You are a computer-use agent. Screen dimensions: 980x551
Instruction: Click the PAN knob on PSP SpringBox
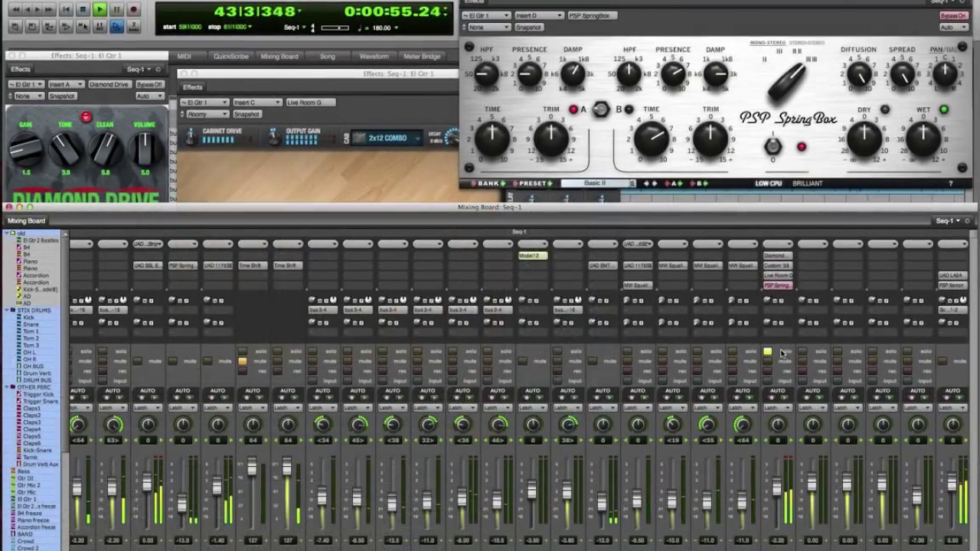[945, 74]
